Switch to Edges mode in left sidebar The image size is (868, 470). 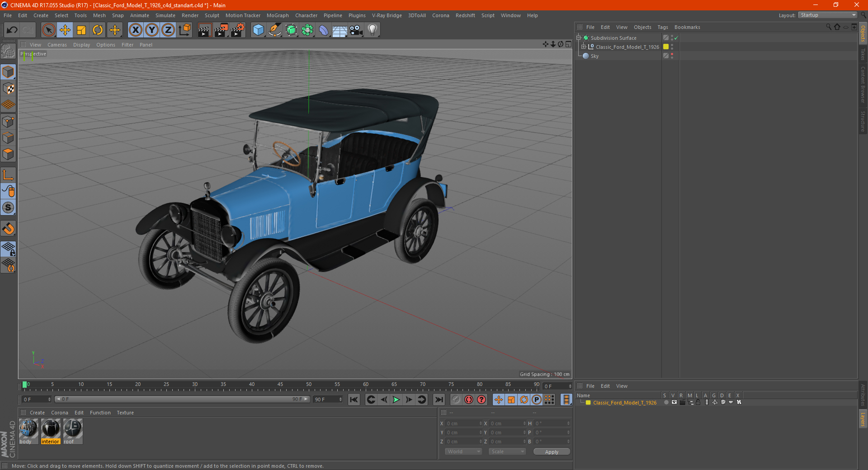coord(8,138)
